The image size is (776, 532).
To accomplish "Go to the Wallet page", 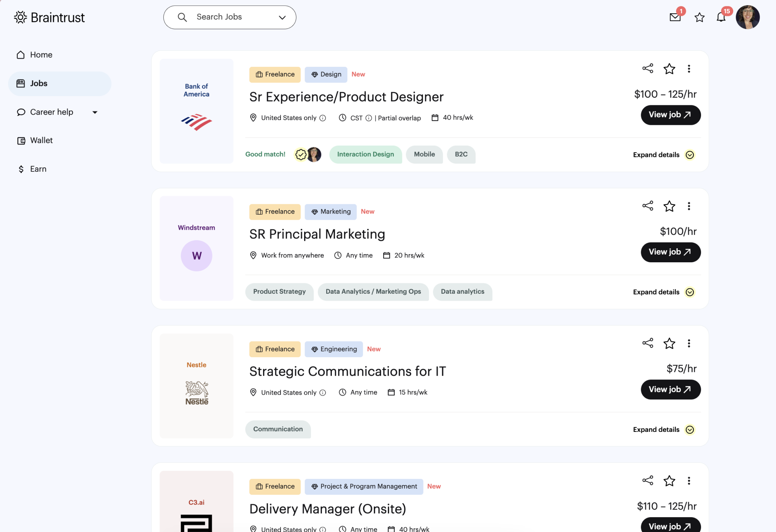I will (41, 140).
